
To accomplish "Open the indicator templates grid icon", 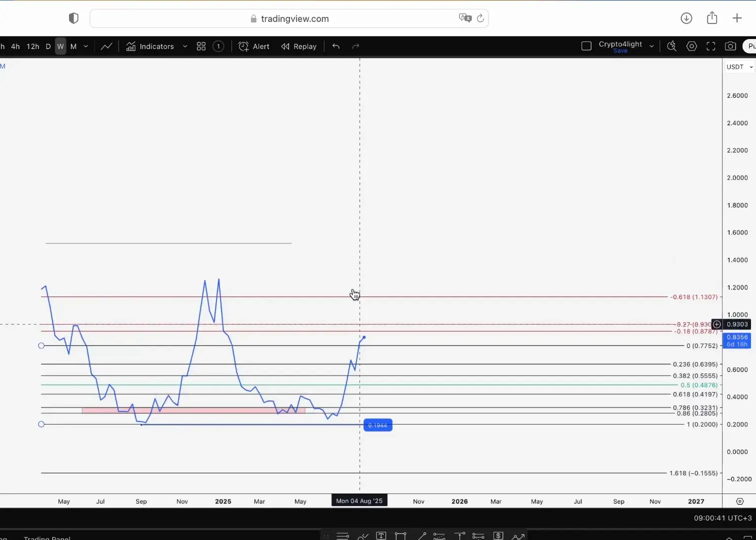I will pos(201,46).
